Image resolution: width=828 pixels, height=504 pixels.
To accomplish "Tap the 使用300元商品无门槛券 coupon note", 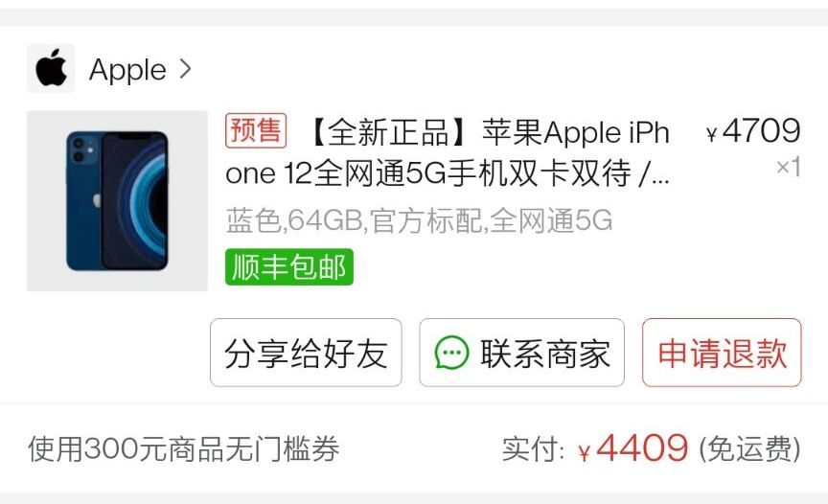I will (184, 449).
